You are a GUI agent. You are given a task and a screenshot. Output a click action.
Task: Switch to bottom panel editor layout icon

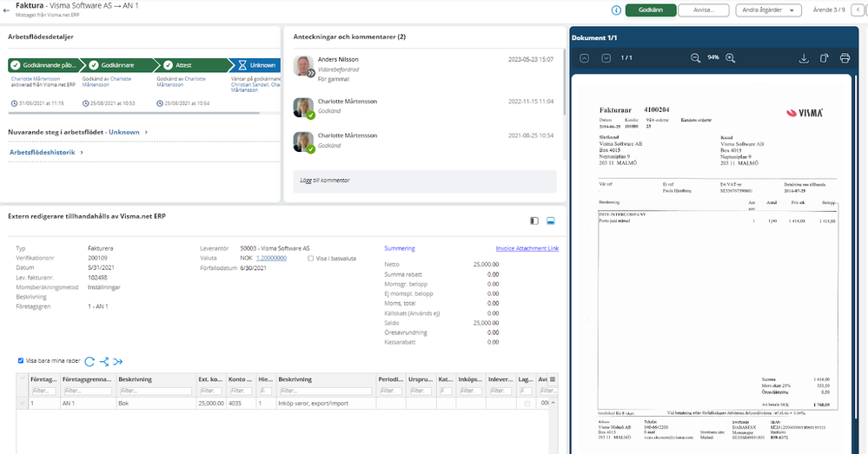tap(551, 220)
